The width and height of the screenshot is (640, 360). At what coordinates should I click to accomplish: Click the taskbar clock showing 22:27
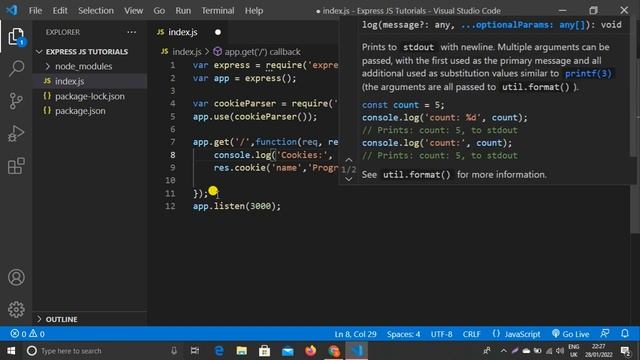tap(599, 351)
